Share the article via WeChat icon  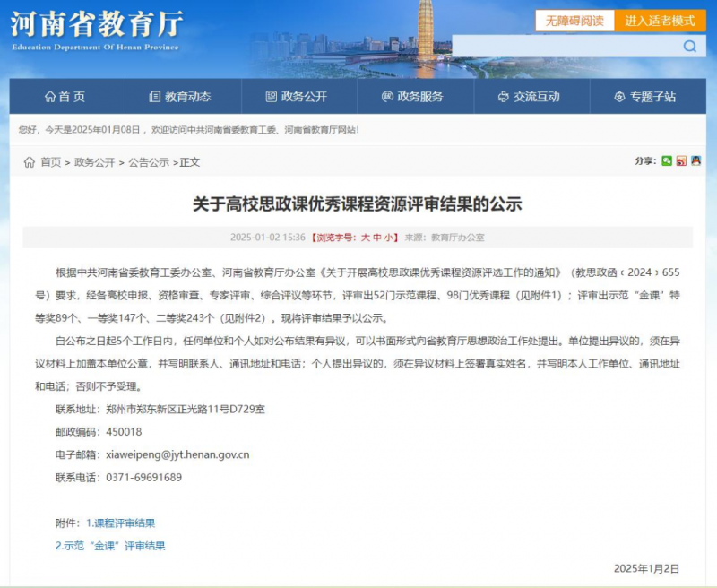tap(667, 161)
